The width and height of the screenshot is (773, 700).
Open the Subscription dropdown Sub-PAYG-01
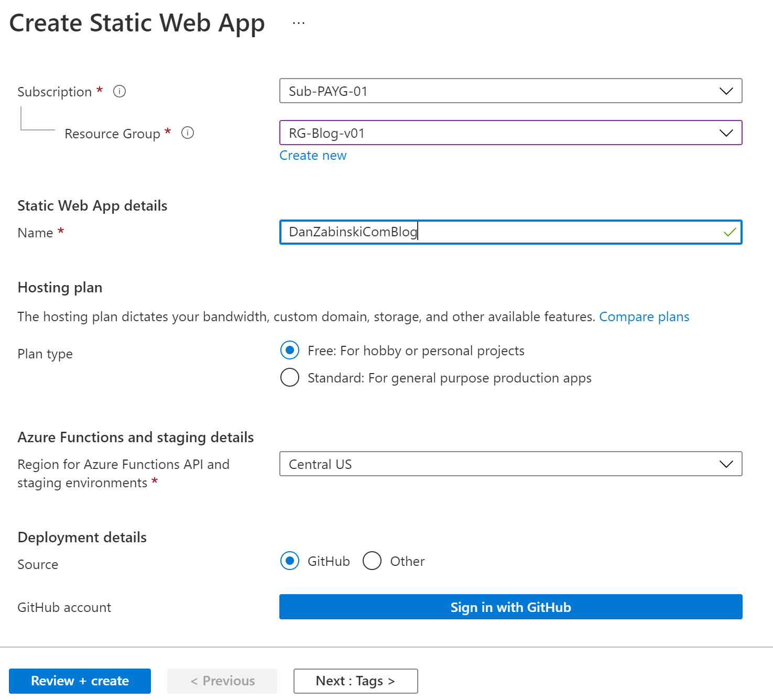click(x=511, y=91)
